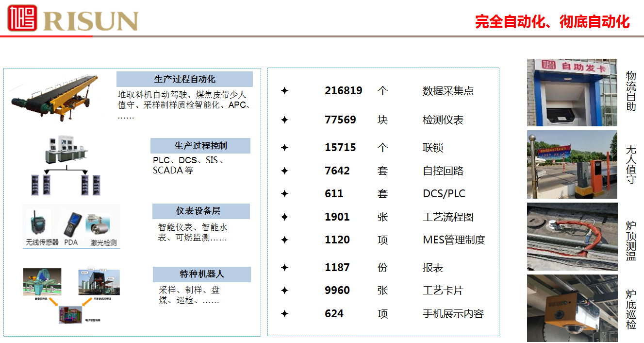This screenshot has width=644, height=343.
Task: Select the 数据采集点 text label
Action: point(448,91)
